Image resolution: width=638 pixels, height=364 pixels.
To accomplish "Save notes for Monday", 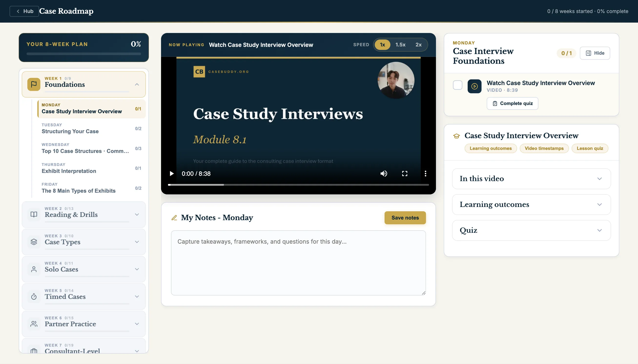I will point(405,218).
